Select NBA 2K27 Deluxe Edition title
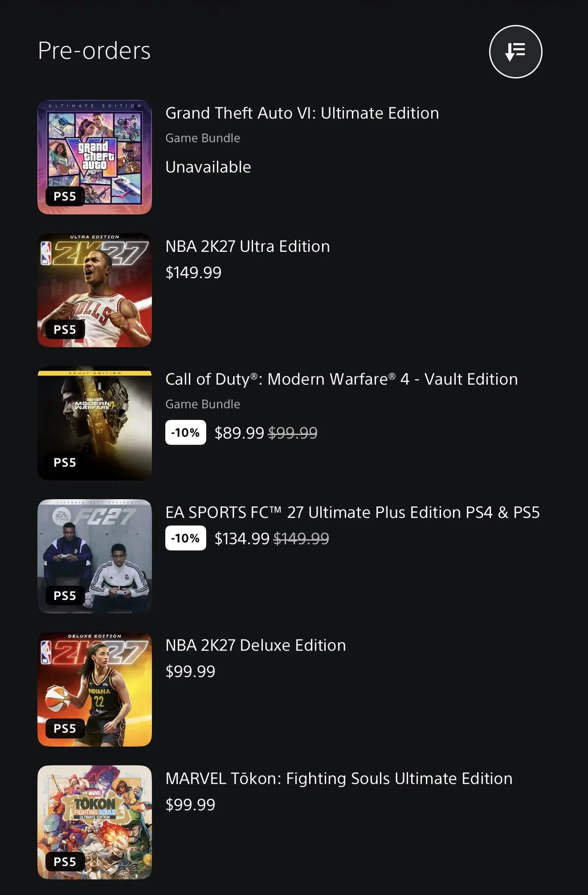This screenshot has height=895, width=588. (x=255, y=645)
